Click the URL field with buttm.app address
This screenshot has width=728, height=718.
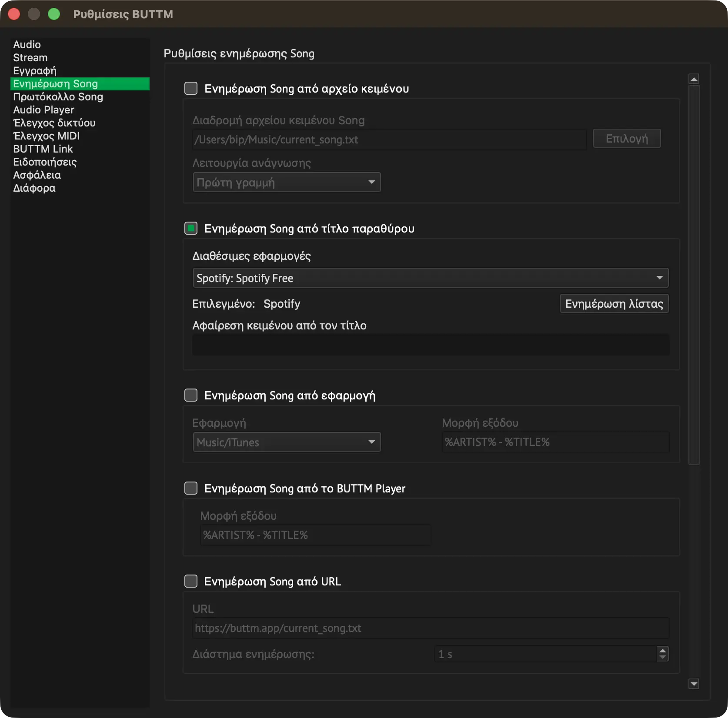(431, 628)
